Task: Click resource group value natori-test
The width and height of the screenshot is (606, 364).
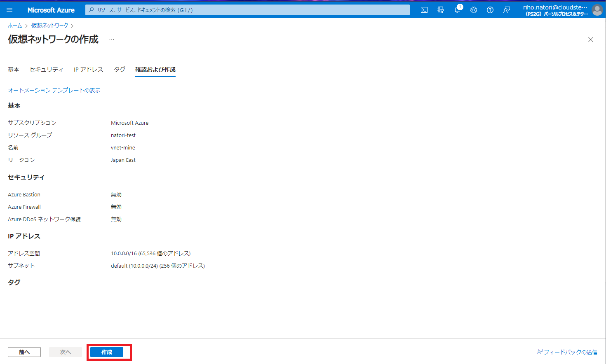Action: 123,135
